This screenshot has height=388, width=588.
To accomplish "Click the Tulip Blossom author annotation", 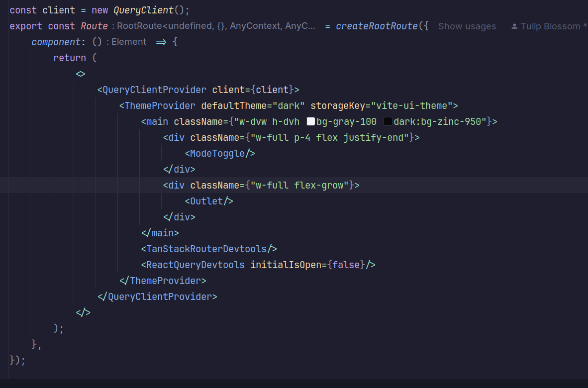I will tap(550, 26).
